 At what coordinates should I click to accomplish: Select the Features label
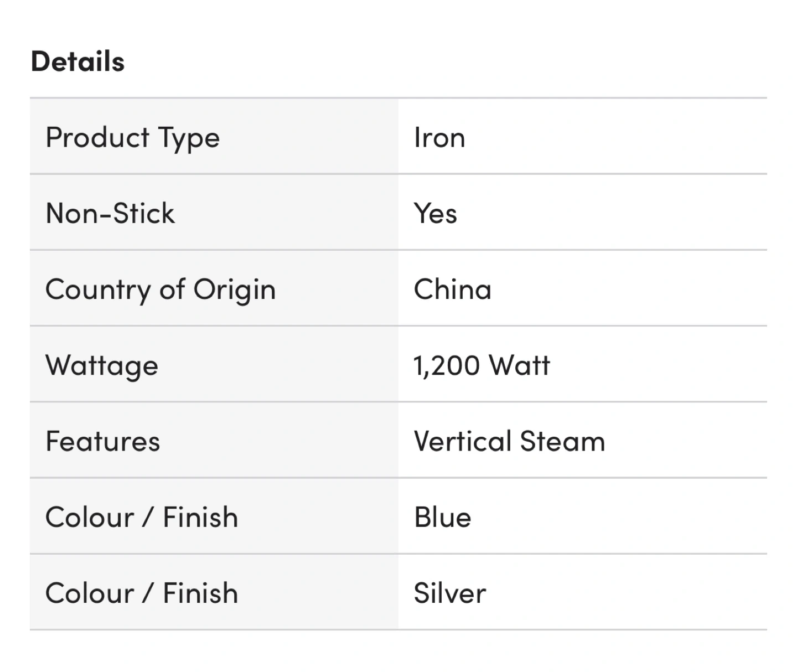pyautogui.click(x=103, y=441)
